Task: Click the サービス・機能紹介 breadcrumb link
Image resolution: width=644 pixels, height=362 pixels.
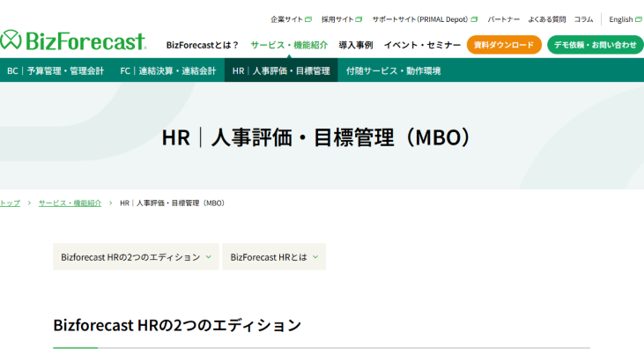Action: 70,203
